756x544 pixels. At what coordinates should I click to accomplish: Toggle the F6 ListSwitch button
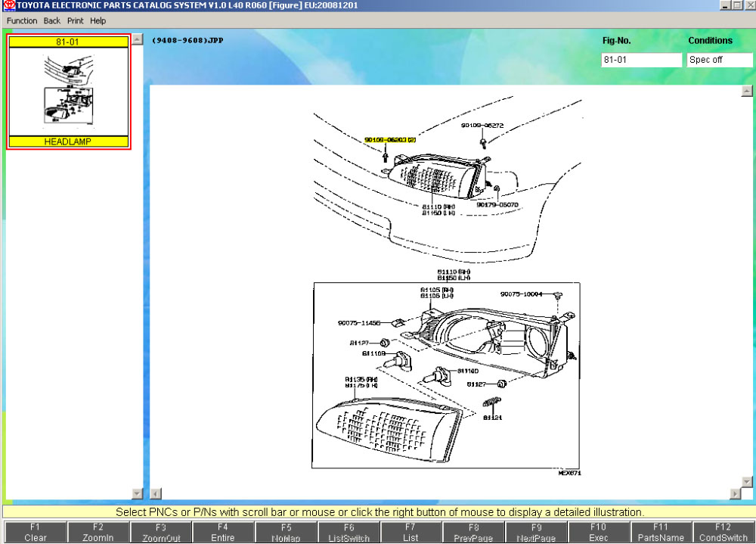point(348,533)
